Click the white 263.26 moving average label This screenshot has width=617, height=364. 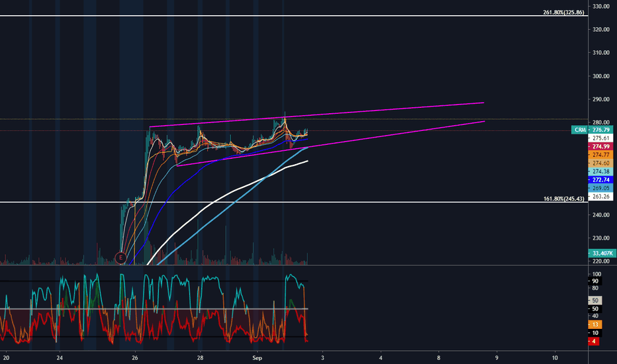click(x=600, y=197)
